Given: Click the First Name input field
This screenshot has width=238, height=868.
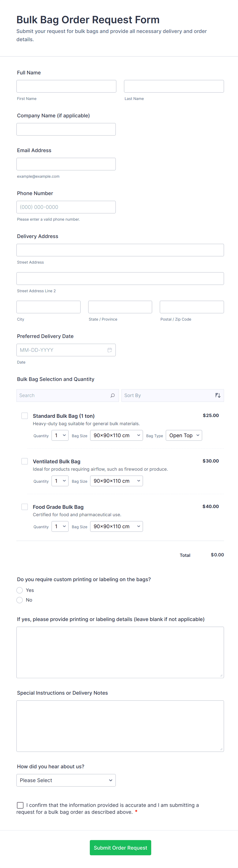Looking at the screenshot, I should click(67, 86).
